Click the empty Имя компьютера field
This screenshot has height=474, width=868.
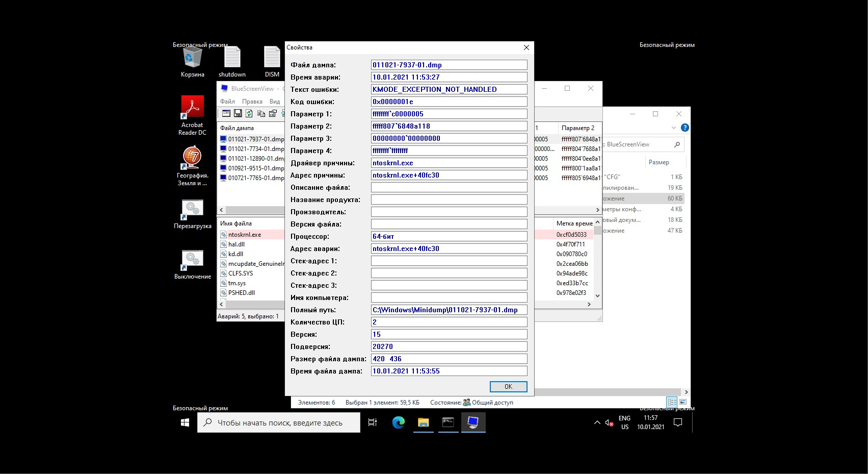[449, 297]
